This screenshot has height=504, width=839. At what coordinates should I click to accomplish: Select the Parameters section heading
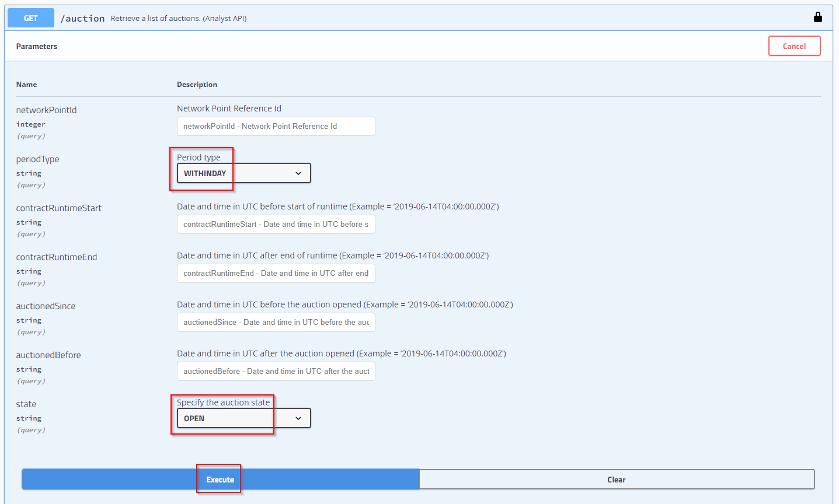[37, 46]
